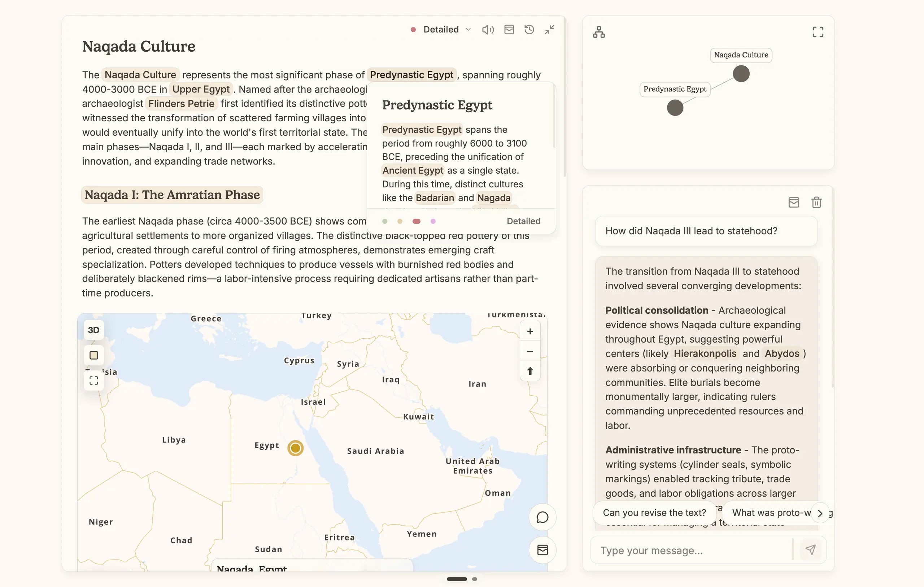Click the Libya label on the map
Viewport: 924px width, 587px height.
[x=174, y=440]
